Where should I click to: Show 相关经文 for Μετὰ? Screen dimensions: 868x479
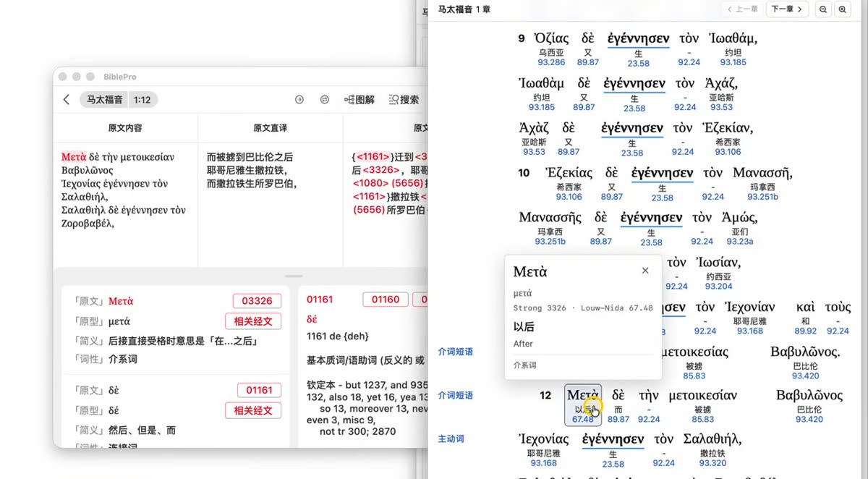(x=252, y=321)
